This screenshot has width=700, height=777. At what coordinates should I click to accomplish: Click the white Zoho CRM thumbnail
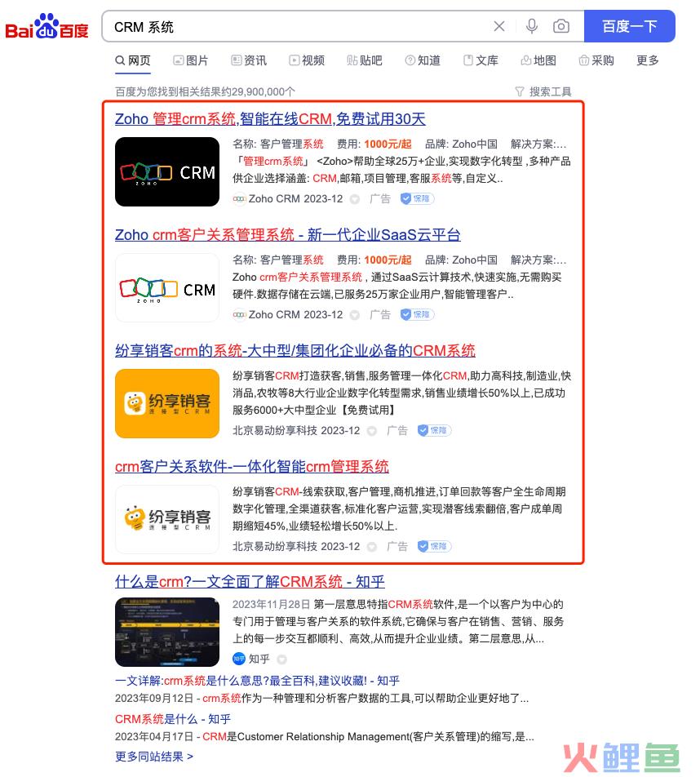tap(167, 288)
